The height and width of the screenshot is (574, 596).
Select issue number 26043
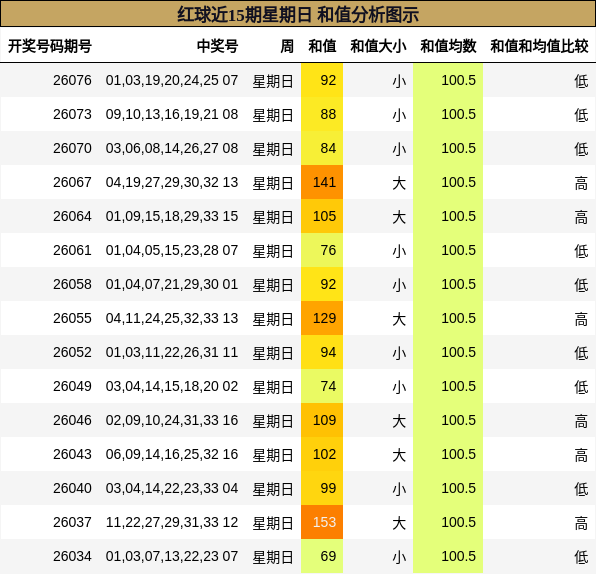(72, 454)
